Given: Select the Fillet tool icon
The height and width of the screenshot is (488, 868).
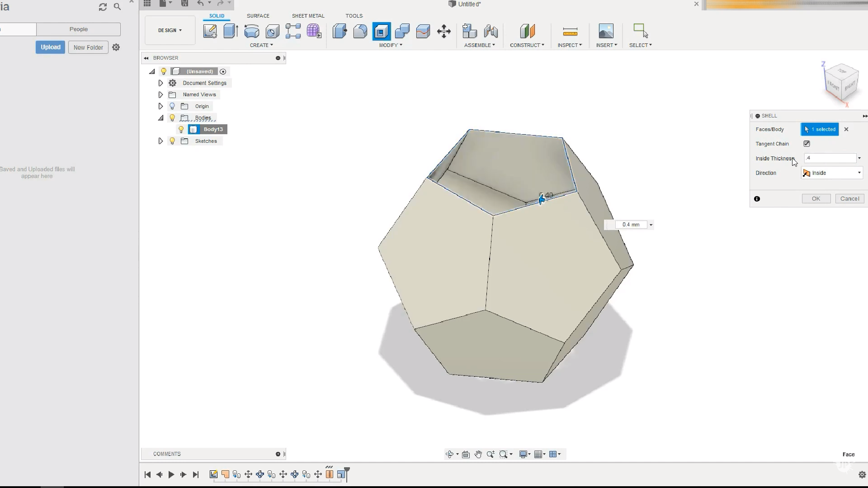Looking at the screenshot, I should [x=360, y=31].
